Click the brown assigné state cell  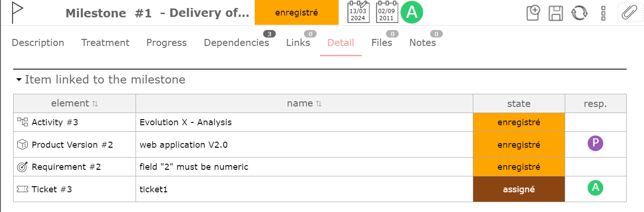pos(519,189)
